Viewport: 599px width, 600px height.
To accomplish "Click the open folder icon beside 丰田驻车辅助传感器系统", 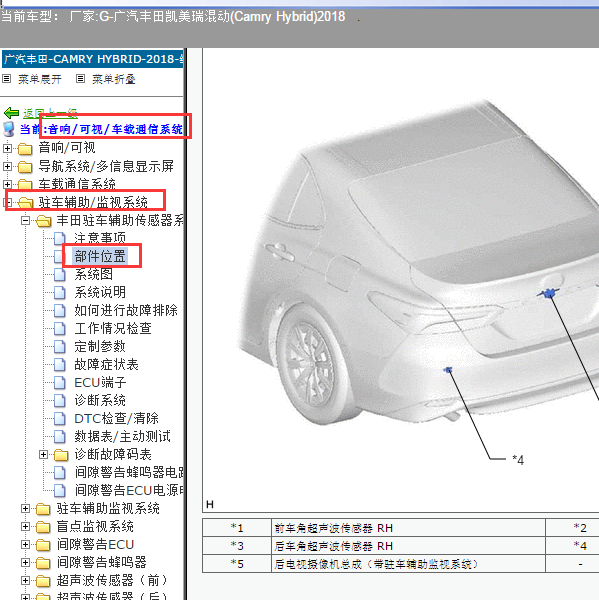I will click(44, 221).
